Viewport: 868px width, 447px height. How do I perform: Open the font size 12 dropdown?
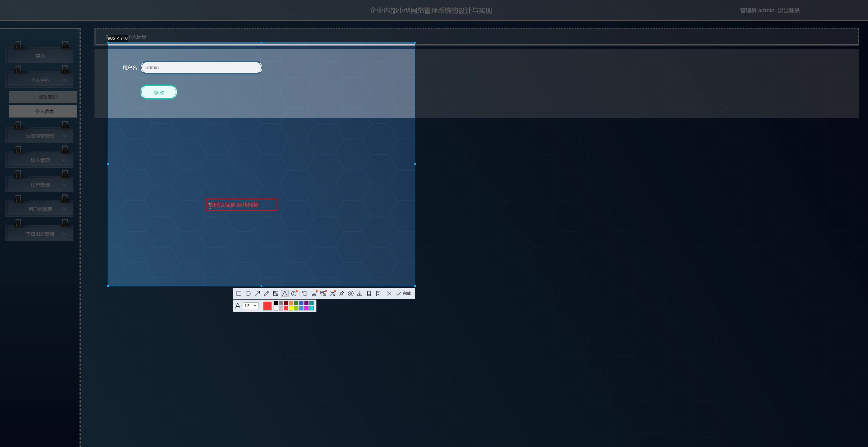255,306
